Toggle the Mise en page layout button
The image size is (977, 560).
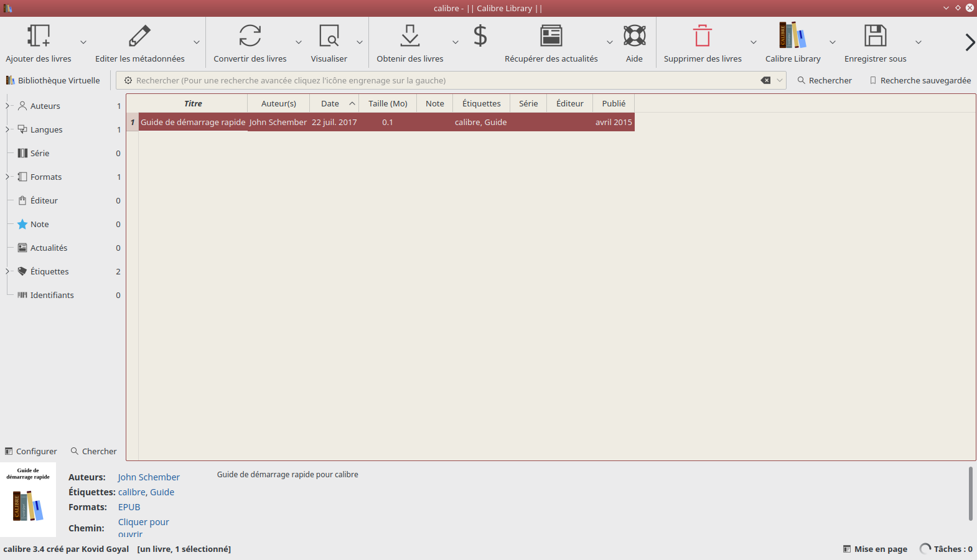[x=875, y=549]
